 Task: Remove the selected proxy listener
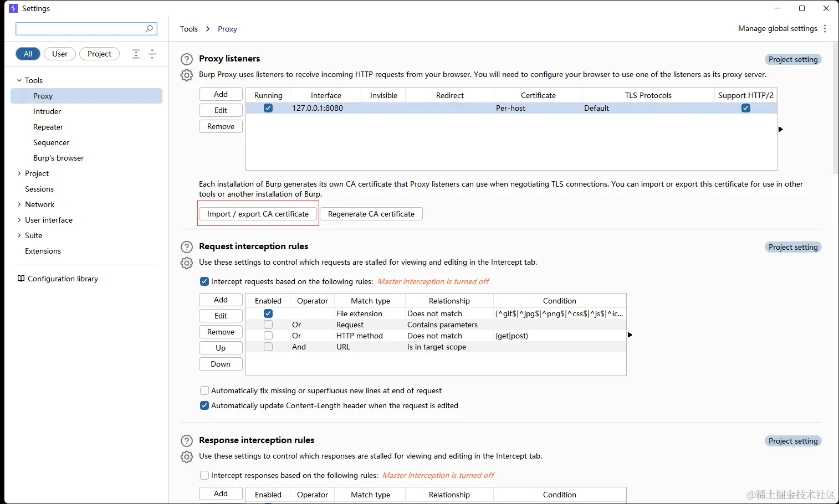[x=221, y=126]
